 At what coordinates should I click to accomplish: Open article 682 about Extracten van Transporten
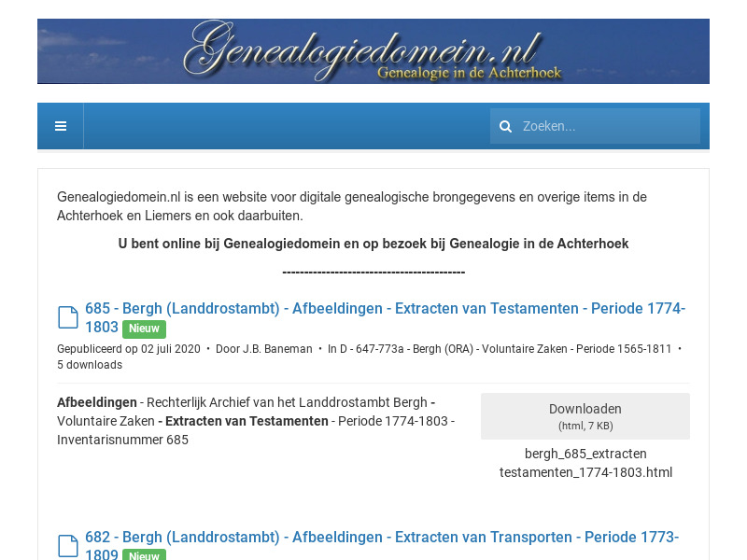point(373,537)
